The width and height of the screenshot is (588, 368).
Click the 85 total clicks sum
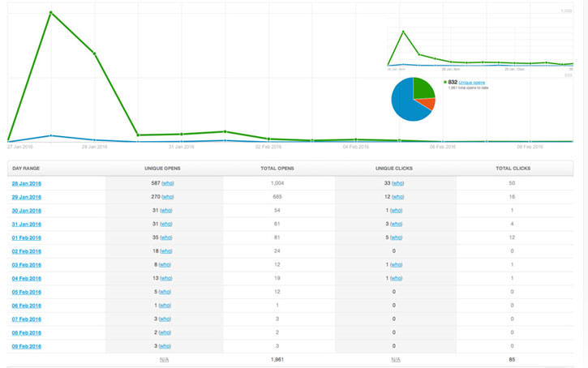[512, 360]
